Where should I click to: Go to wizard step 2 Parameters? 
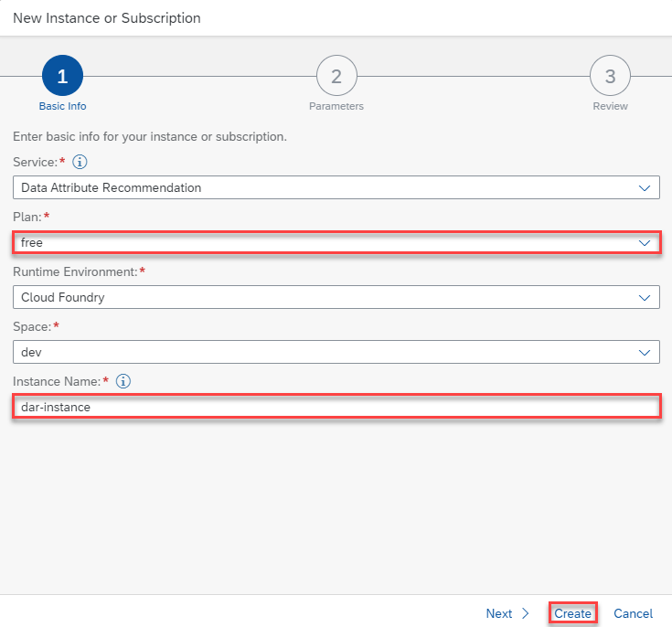(336, 76)
